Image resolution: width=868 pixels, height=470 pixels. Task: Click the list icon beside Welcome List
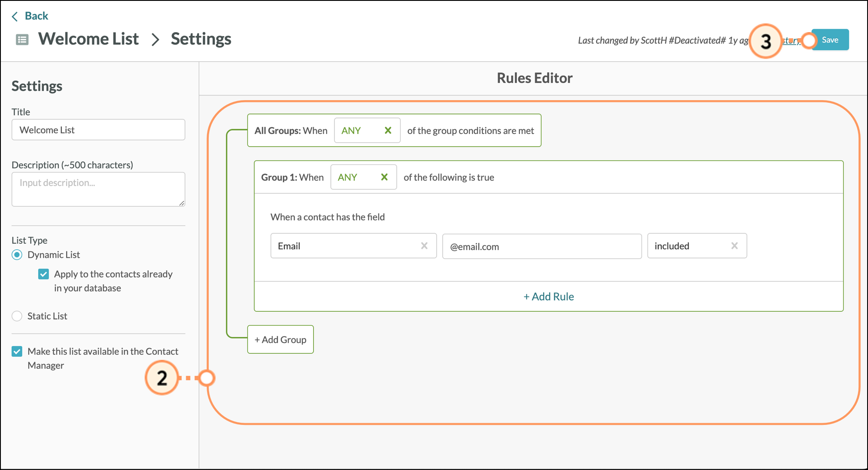pos(22,40)
